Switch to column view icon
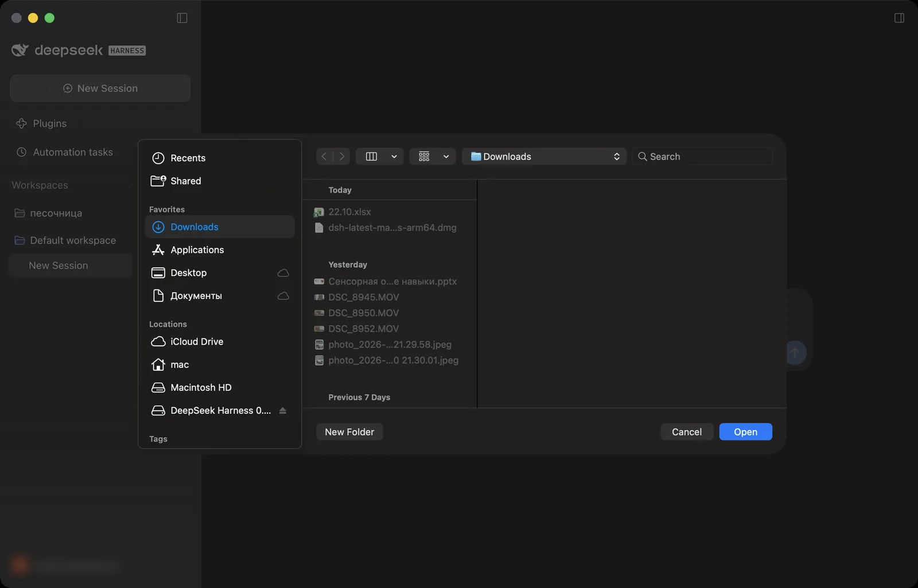The image size is (918, 588). pyautogui.click(x=371, y=157)
